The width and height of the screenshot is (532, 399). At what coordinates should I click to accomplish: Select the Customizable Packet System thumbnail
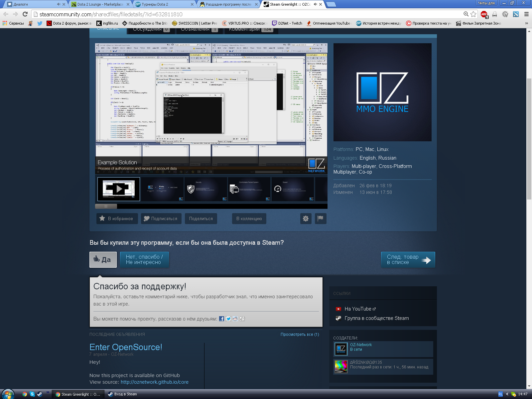249,189
